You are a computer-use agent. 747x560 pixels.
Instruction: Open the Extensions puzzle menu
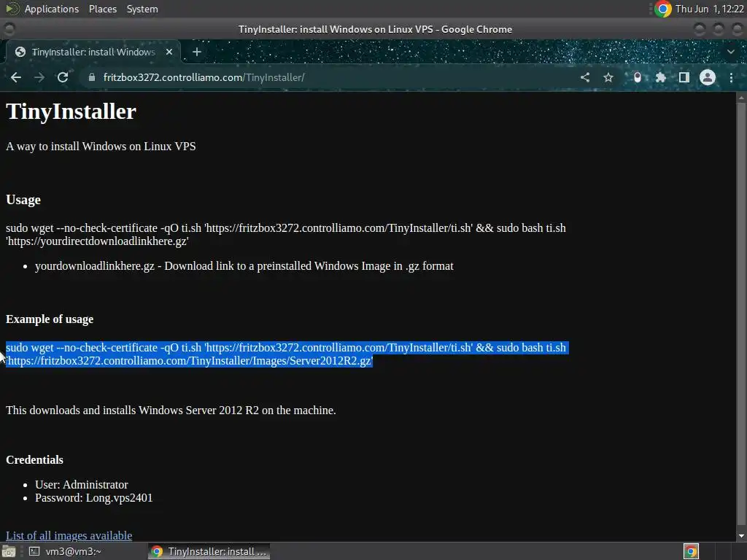point(661,77)
